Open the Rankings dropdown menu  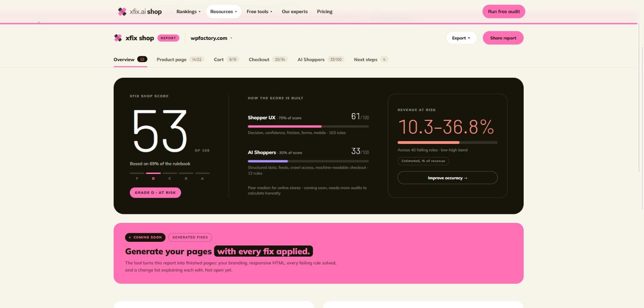click(x=189, y=12)
